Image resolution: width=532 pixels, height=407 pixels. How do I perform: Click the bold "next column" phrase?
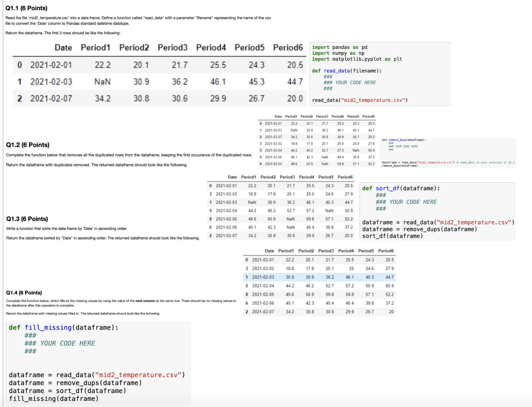tap(145, 301)
